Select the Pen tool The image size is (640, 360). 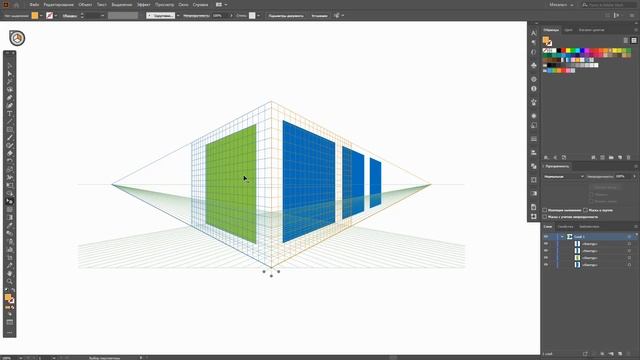pyautogui.click(x=9, y=98)
